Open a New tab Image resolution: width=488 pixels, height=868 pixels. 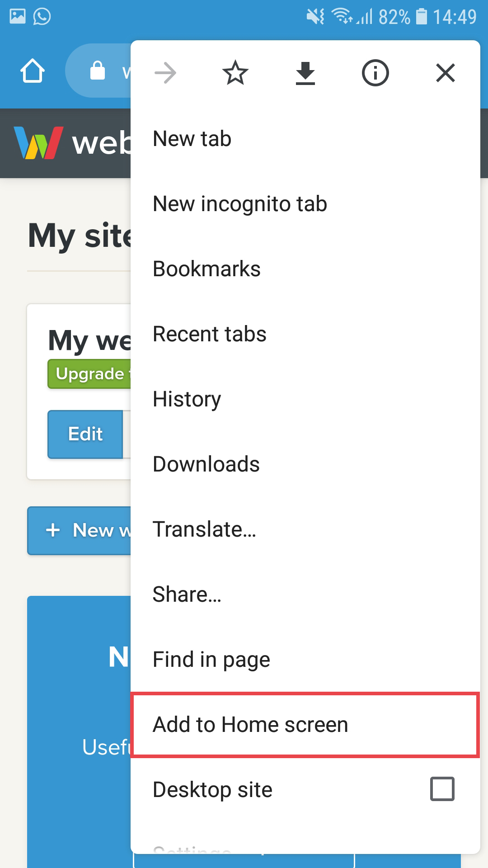[192, 139]
